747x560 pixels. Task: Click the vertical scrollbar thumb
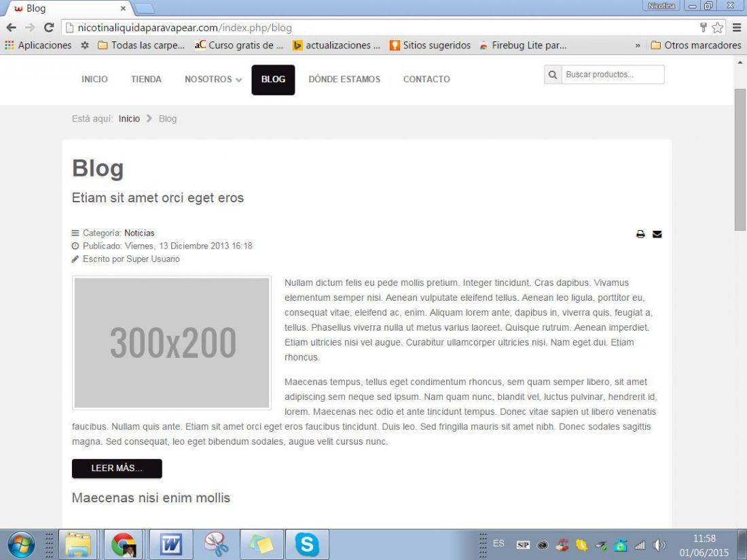pyautogui.click(x=740, y=160)
